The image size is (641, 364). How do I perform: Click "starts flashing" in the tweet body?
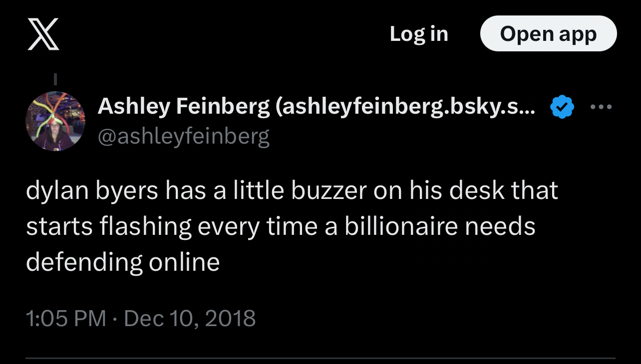pyautogui.click(x=108, y=226)
